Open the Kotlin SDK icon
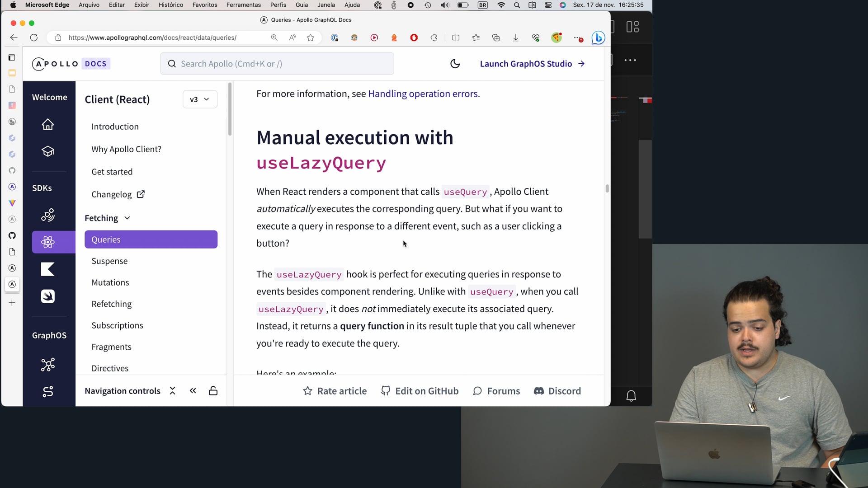 (x=48, y=269)
